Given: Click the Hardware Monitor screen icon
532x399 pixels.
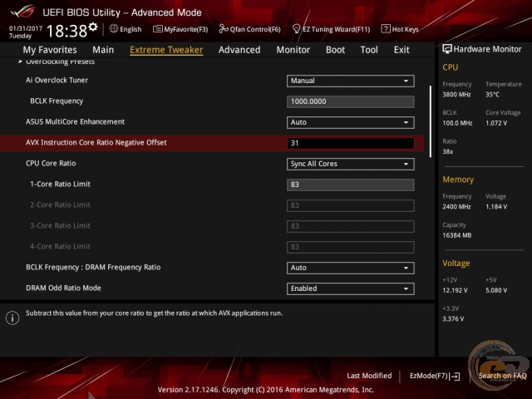Looking at the screenshot, I should (447, 49).
